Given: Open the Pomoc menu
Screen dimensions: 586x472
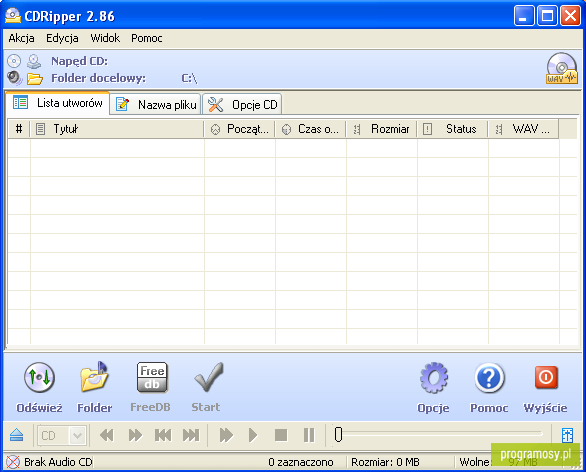Looking at the screenshot, I should point(146,38).
